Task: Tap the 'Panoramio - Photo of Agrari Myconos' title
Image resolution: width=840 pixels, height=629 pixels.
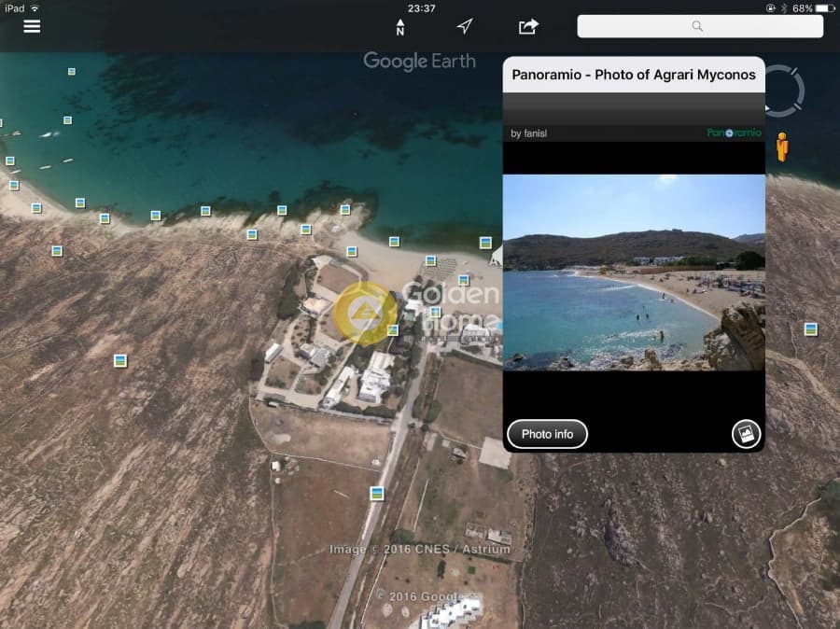Action: click(634, 75)
